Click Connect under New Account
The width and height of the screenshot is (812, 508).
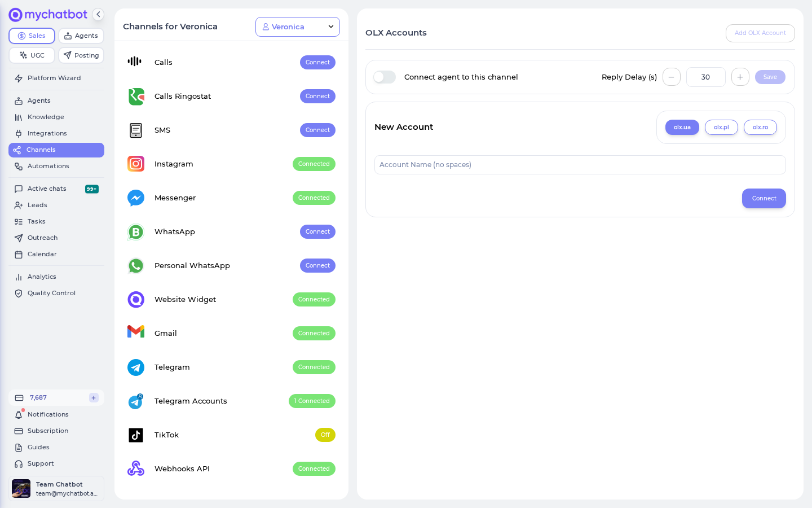click(764, 199)
